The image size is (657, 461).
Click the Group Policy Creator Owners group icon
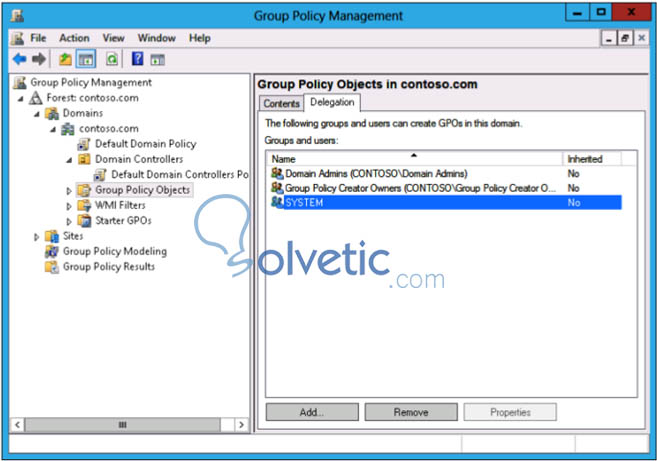click(277, 188)
